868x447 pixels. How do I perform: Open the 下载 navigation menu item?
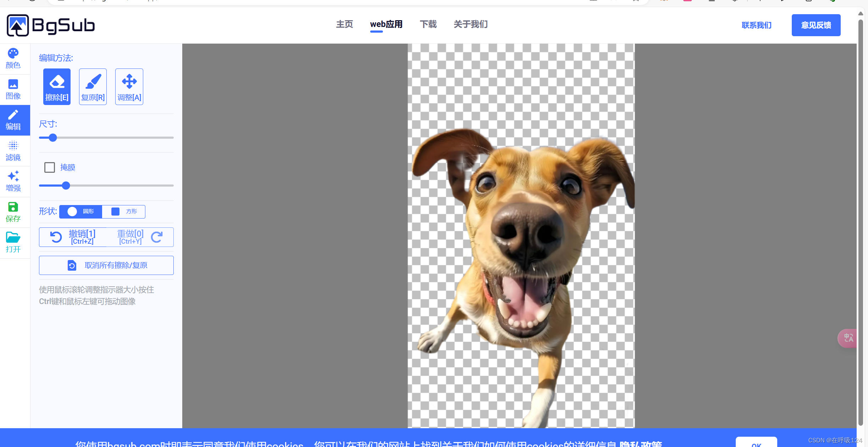[x=428, y=24]
